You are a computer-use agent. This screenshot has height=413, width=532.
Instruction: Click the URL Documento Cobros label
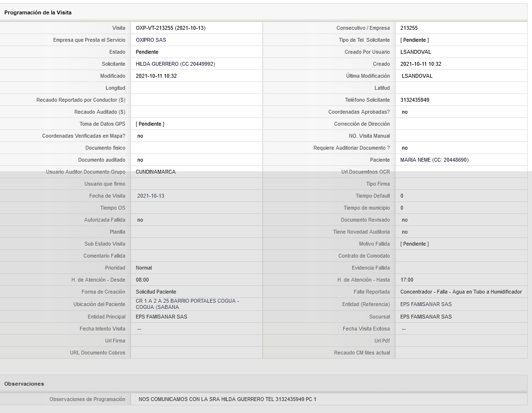(x=97, y=353)
